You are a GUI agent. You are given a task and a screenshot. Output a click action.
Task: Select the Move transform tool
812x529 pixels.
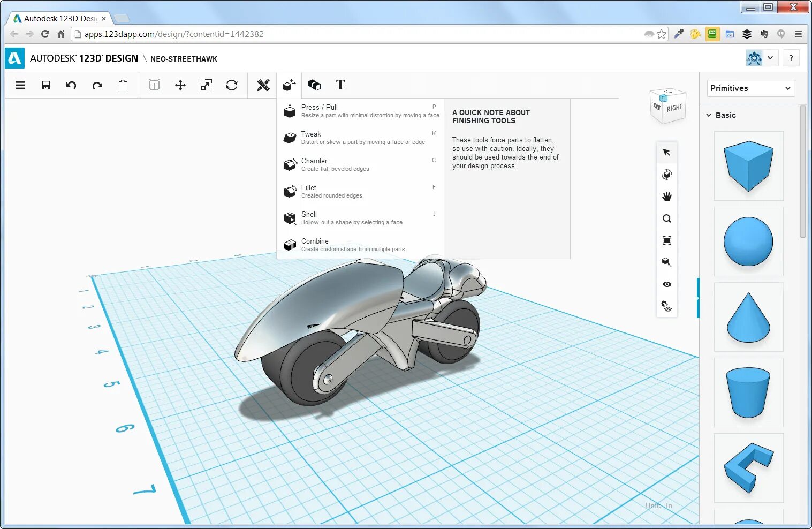click(180, 85)
